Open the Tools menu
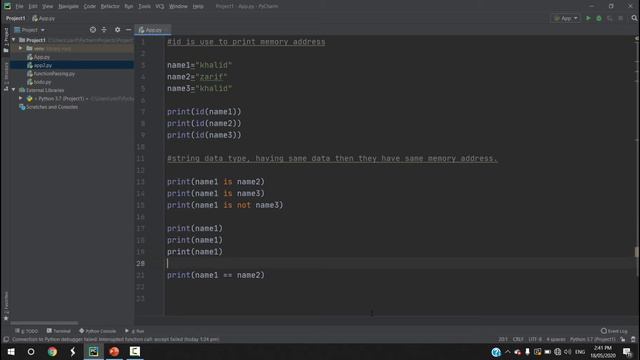 (x=144, y=6)
